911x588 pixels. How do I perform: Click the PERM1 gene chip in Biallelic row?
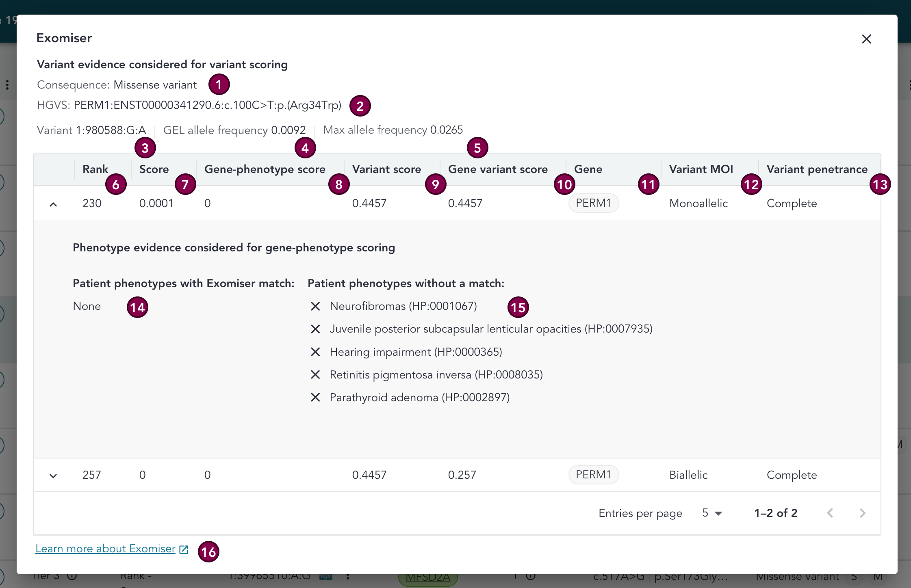593,475
